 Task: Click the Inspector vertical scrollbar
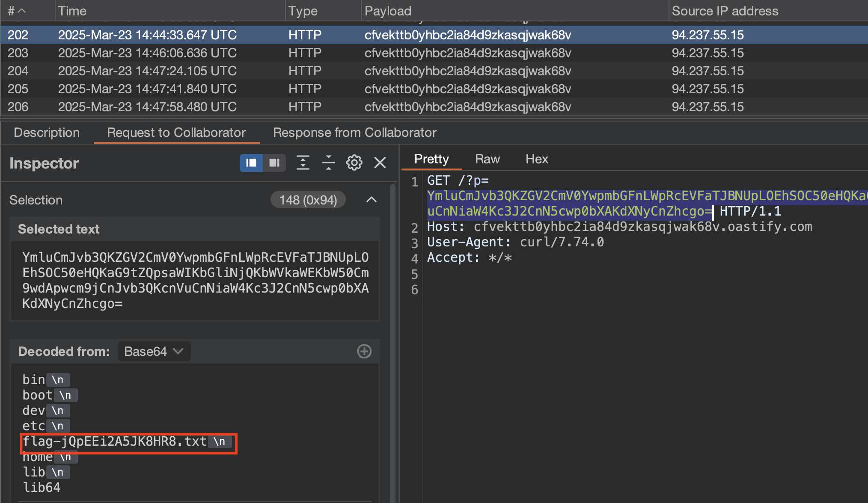[393, 342]
